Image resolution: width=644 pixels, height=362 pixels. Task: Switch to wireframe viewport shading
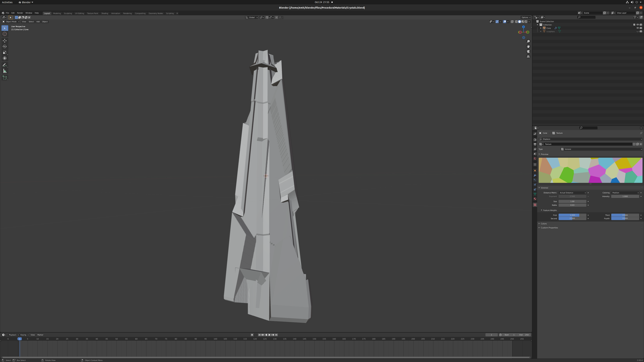(x=516, y=22)
